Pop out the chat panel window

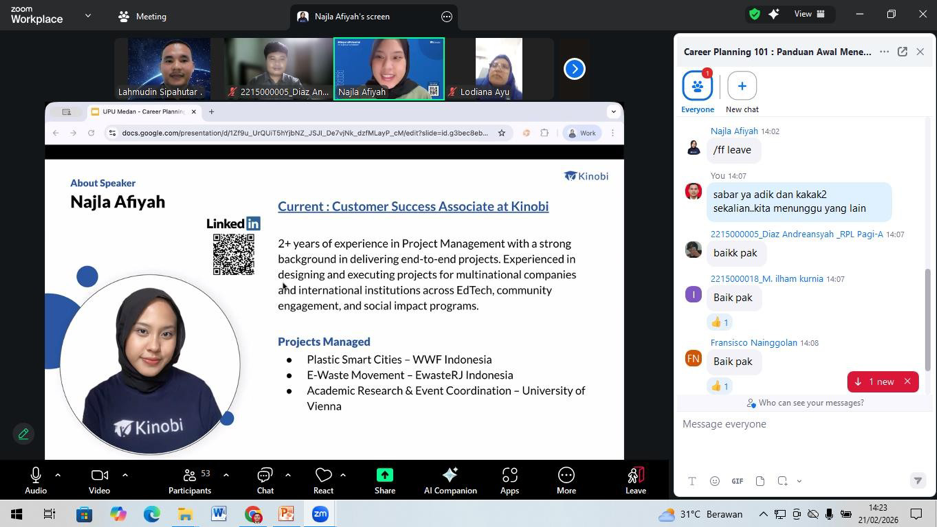(902, 52)
